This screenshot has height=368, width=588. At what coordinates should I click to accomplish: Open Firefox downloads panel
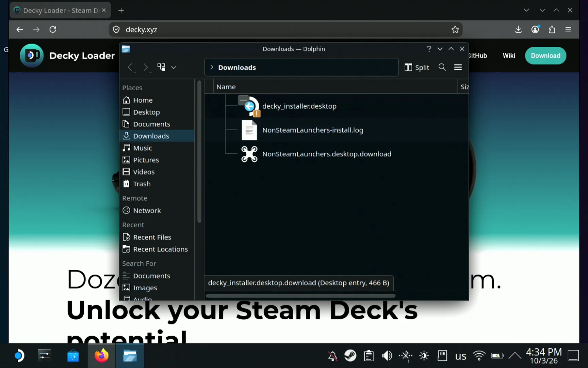518,30
